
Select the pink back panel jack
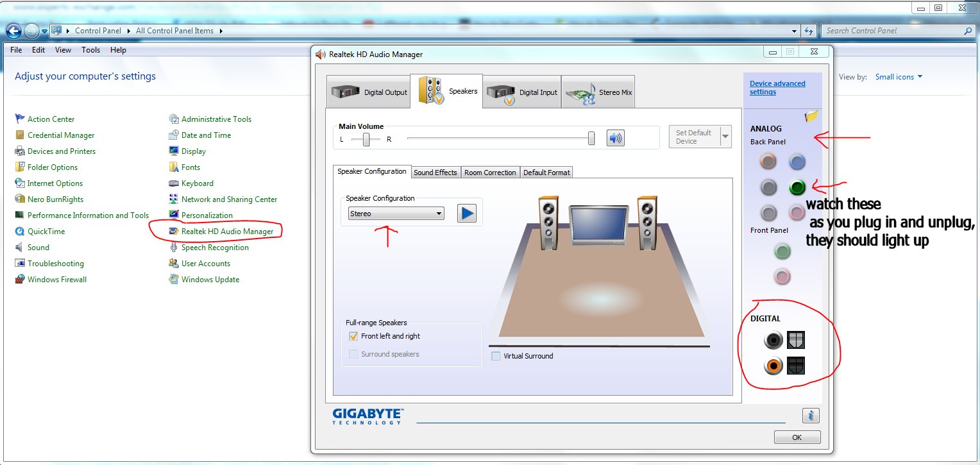(797, 213)
